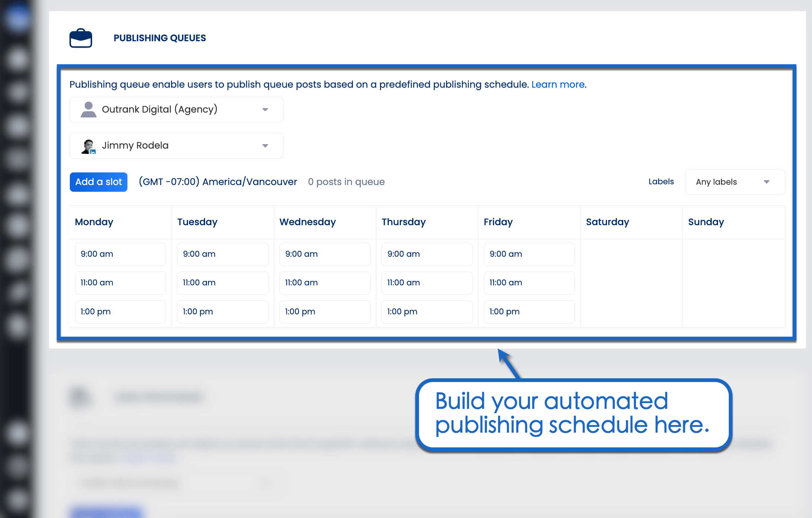Select the Saturday column header
Screen dimensions: 812x518
[x=607, y=222]
